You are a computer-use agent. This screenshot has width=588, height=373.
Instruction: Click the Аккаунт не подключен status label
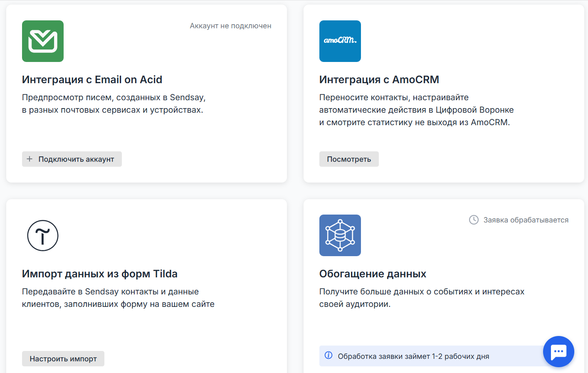230,25
